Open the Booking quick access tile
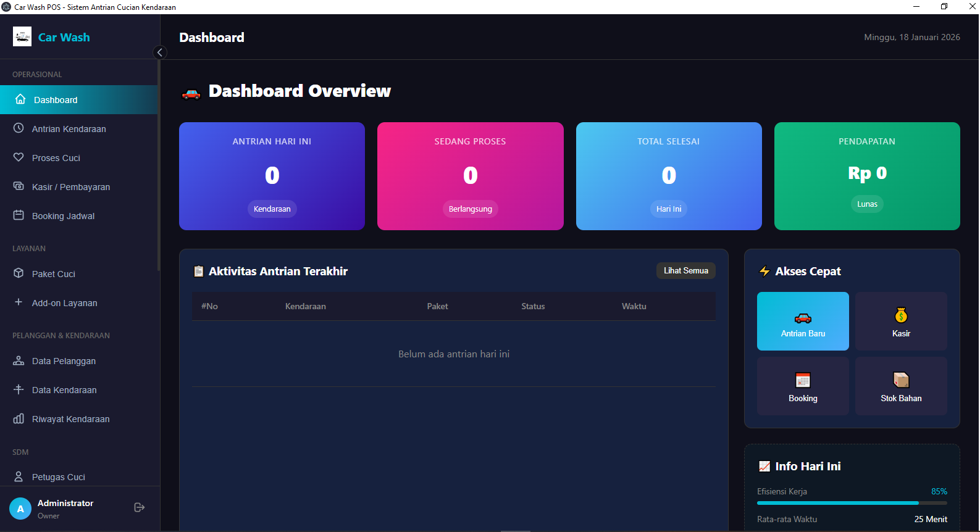Image resolution: width=980 pixels, height=532 pixels. coord(803,386)
